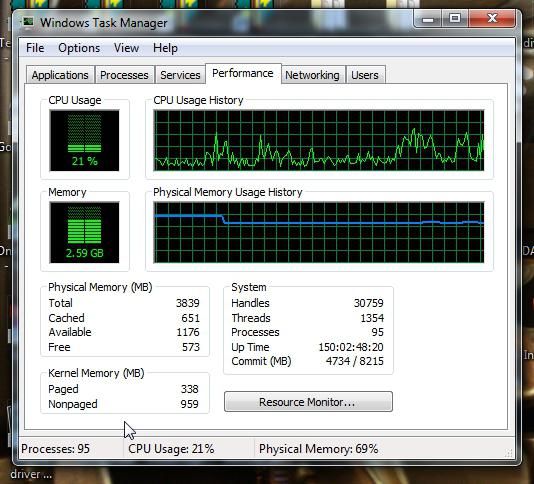
Task: Click the Available memory value 1176
Action: tap(188, 332)
